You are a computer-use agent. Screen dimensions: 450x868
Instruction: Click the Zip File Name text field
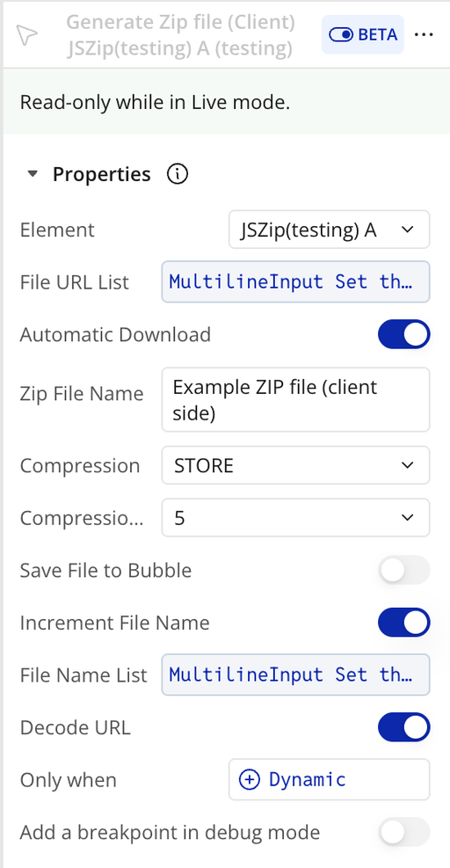click(x=295, y=399)
